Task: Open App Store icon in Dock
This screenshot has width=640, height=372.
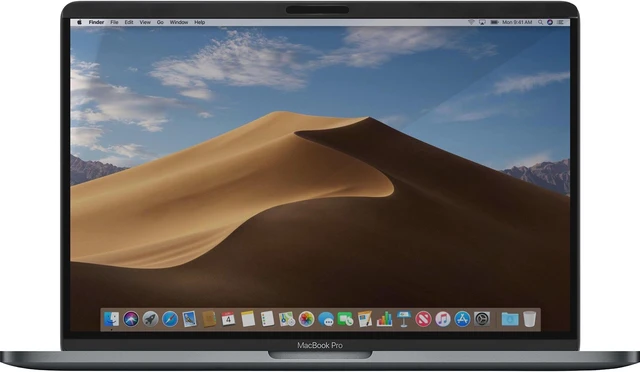Action: pyautogui.click(x=462, y=319)
